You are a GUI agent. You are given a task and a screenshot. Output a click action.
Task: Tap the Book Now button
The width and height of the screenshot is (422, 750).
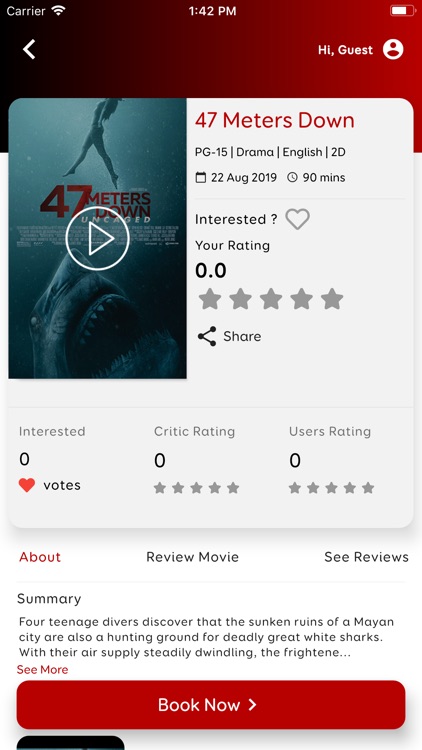pyautogui.click(x=211, y=705)
